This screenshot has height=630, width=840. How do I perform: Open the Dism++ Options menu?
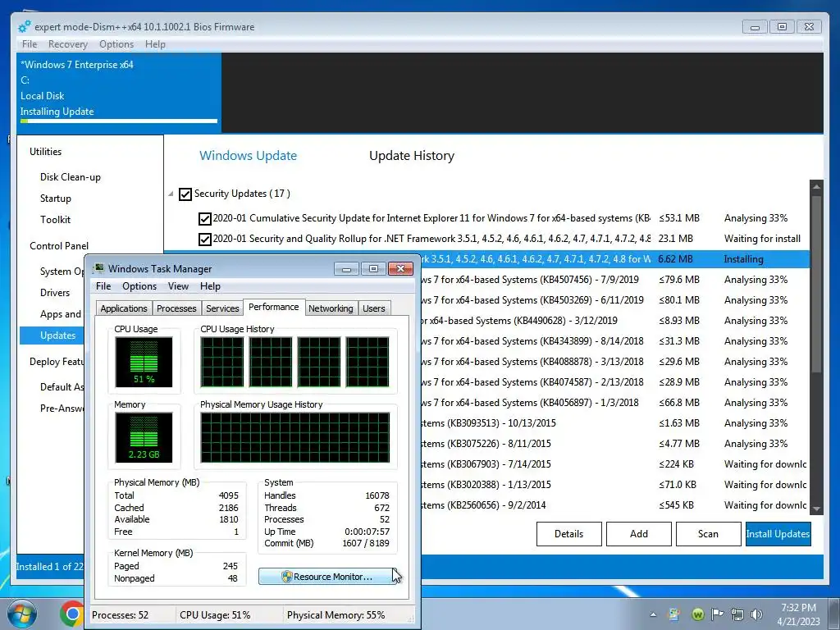tap(116, 44)
